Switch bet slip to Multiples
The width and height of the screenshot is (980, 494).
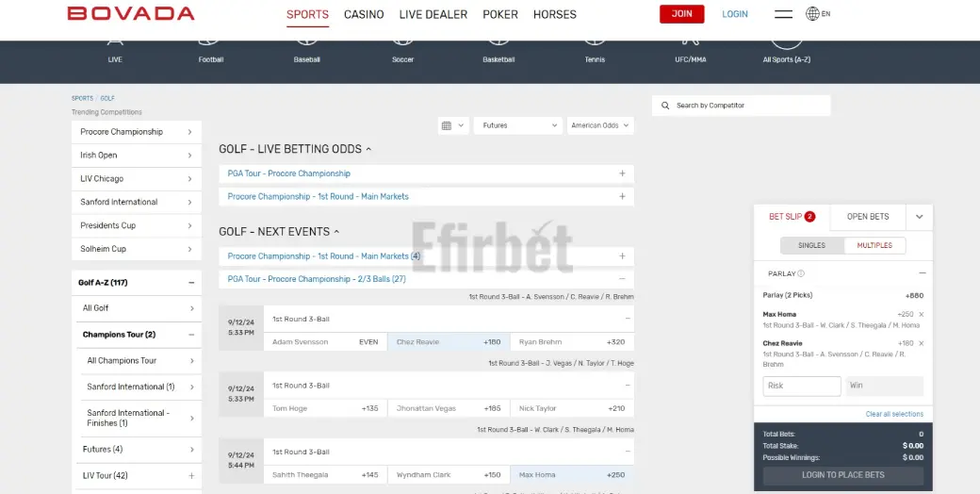pyautogui.click(x=874, y=246)
